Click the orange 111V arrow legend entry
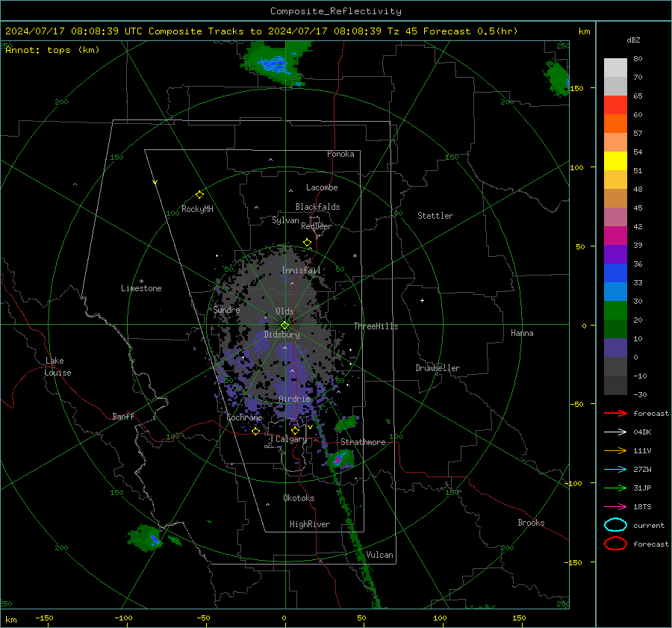The height and width of the screenshot is (628, 672). pyautogui.click(x=615, y=450)
